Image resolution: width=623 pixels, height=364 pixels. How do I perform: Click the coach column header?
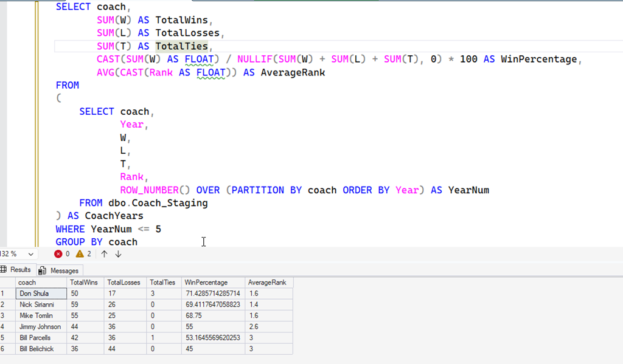27,283
